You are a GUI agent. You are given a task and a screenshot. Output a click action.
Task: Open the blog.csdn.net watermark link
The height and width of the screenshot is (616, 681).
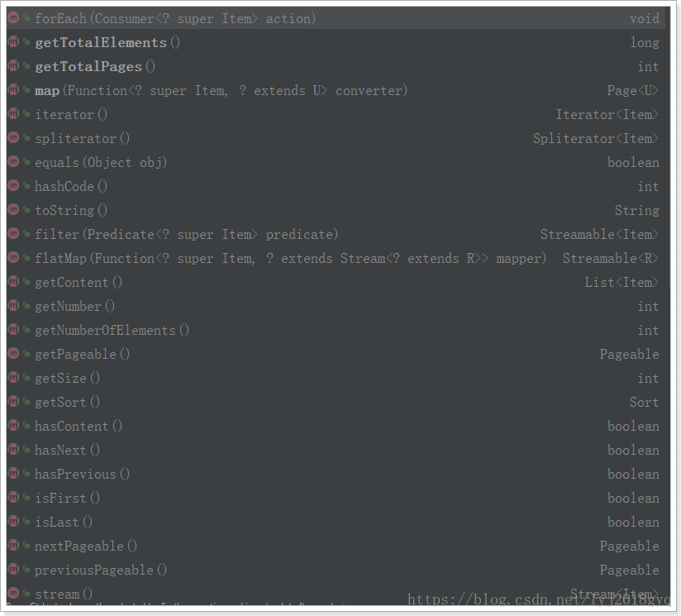(539, 599)
